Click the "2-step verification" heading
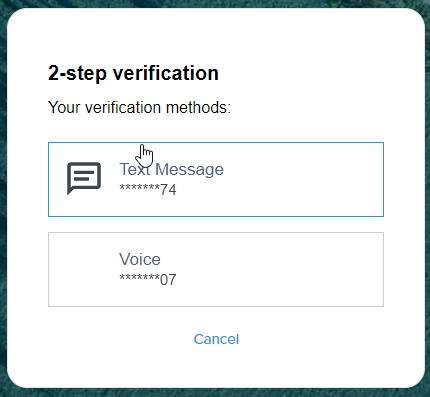Viewport: 430px width, 397px height. (x=133, y=73)
